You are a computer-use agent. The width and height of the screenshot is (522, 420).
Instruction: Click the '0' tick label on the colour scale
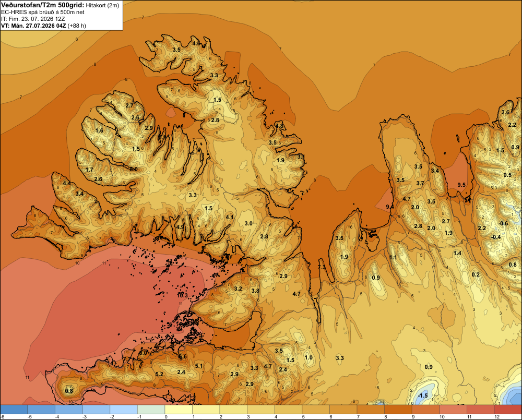pyautogui.click(x=165, y=417)
